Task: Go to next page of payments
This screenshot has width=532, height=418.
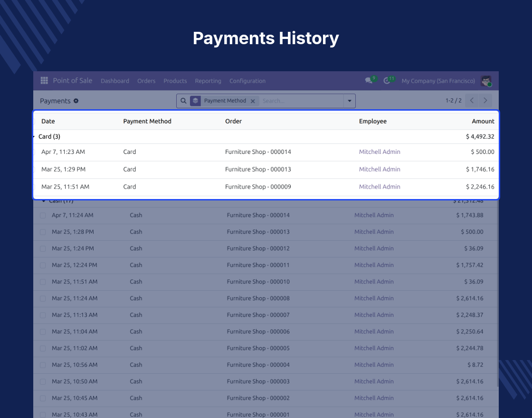Action: (485, 100)
